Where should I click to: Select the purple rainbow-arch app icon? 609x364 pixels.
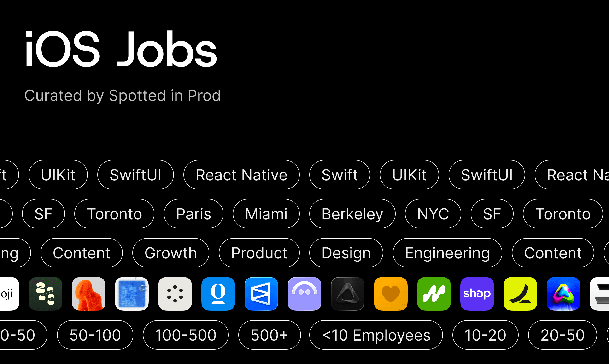(x=304, y=294)
